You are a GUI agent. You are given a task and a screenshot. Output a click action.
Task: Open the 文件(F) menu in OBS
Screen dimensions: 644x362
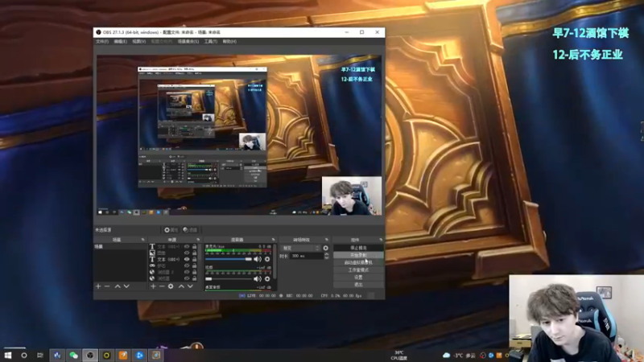point(102,42)
